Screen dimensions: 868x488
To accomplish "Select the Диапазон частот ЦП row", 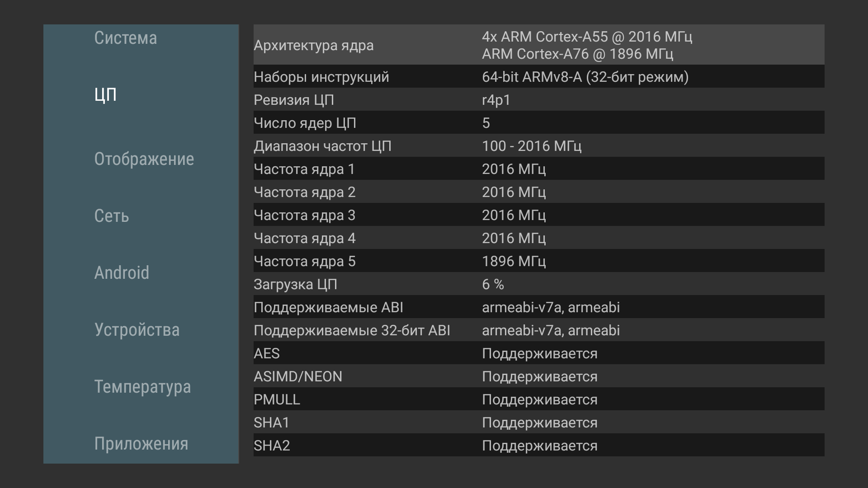I will click(538, 146).
